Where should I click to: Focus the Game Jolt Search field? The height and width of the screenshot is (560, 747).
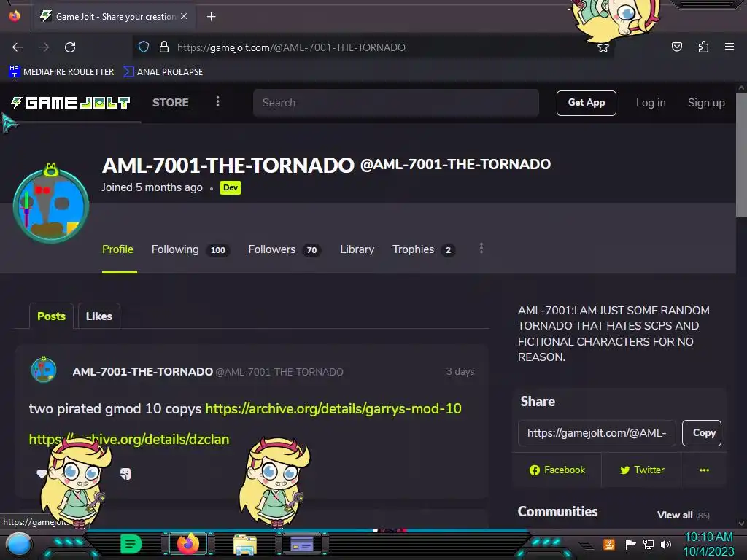[x=396, y=102]
